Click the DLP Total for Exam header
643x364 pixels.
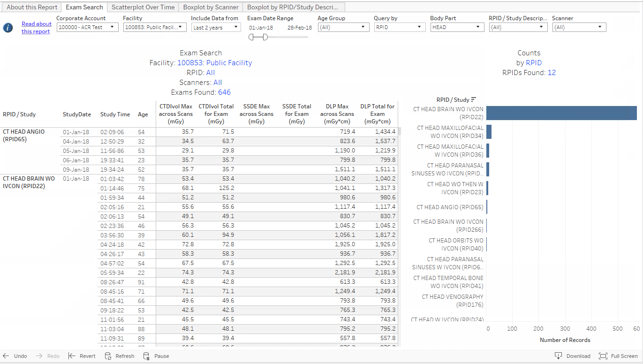click(378, 114)
